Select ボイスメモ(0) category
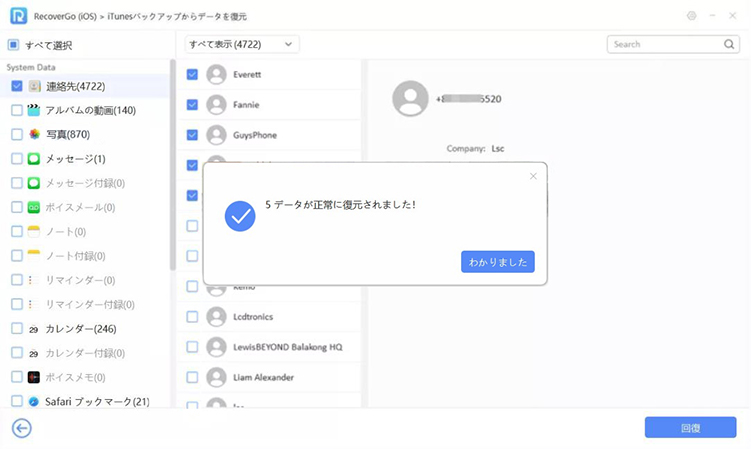This screenshot has height=449, width=751. click(76, 377)
